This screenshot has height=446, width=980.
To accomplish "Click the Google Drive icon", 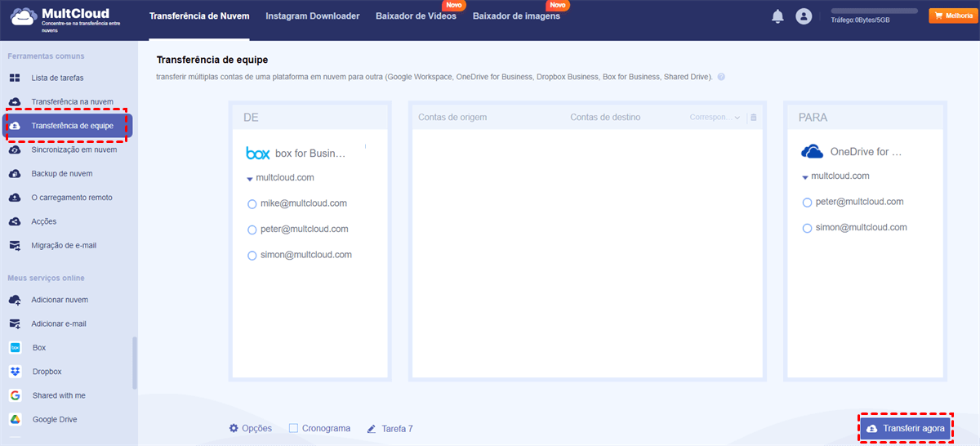I will point(15,419).
